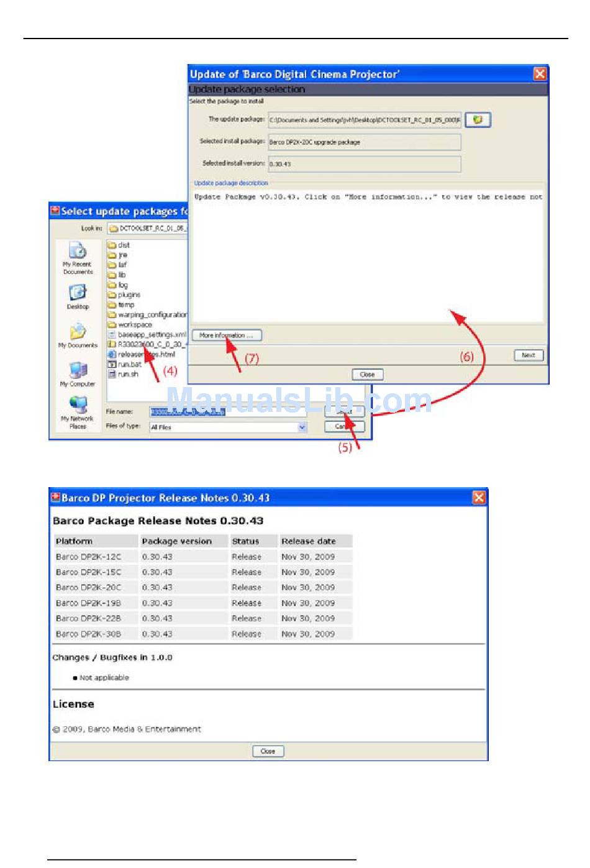Screen dimensions: 590x868
Task: Click the More information button
Action: 227,336
